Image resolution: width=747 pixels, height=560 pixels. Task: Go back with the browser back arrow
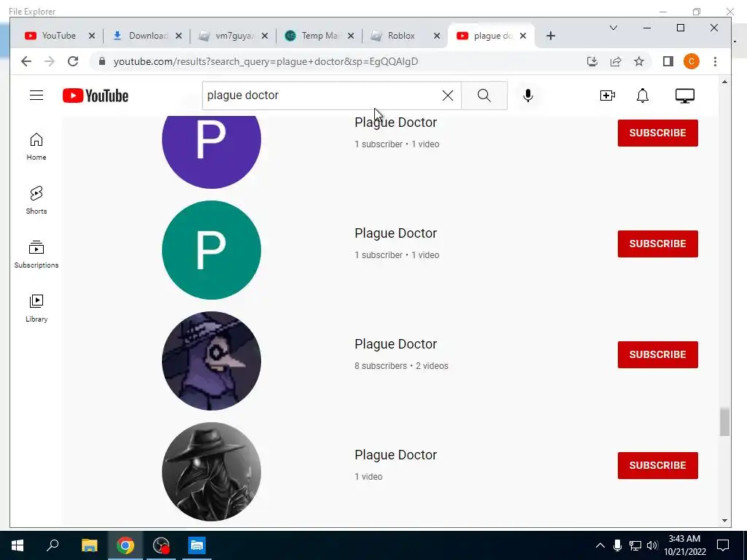click(x=26, y=61)
